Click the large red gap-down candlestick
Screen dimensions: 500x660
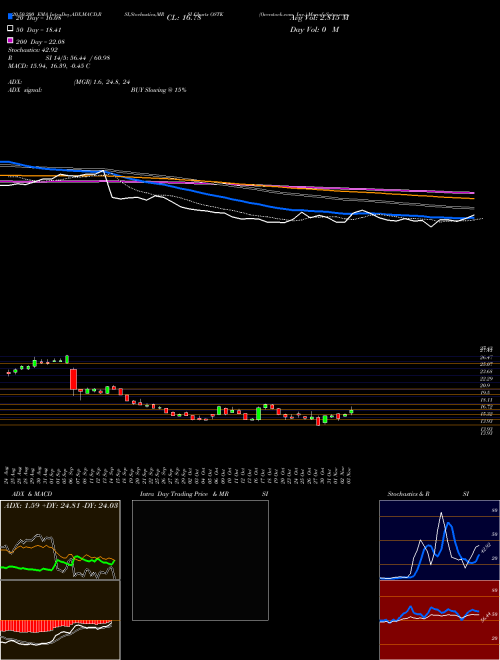point(74,379)
